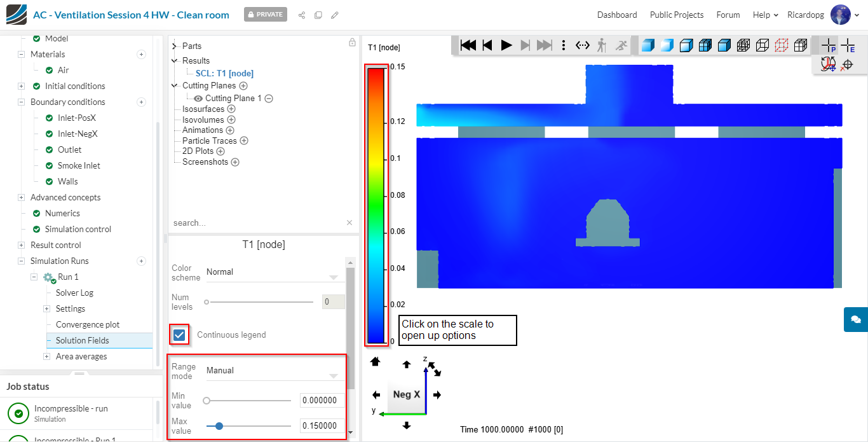Remove Cutting Plane 1 with minus icon
Screen dimensions: 868x442
(x=269, y=99)
